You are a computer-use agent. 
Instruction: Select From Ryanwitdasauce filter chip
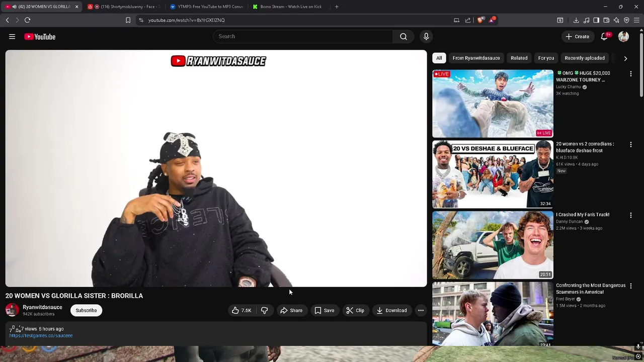click(476, 58)
